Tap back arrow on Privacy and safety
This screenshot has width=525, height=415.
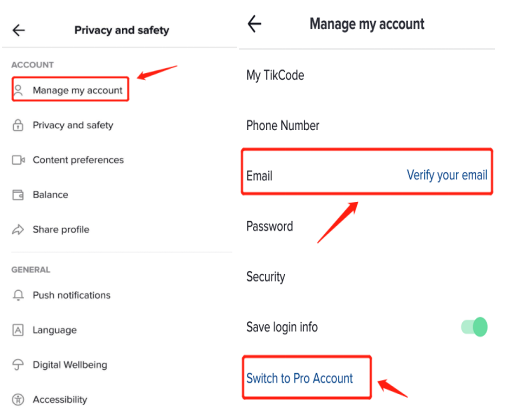click(x=18, y=30)
